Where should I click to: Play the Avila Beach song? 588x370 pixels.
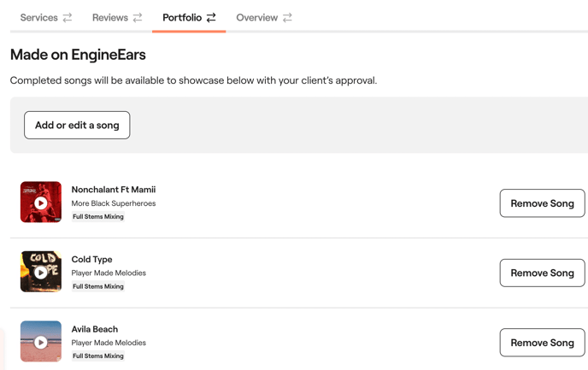(x=41, y=343)
